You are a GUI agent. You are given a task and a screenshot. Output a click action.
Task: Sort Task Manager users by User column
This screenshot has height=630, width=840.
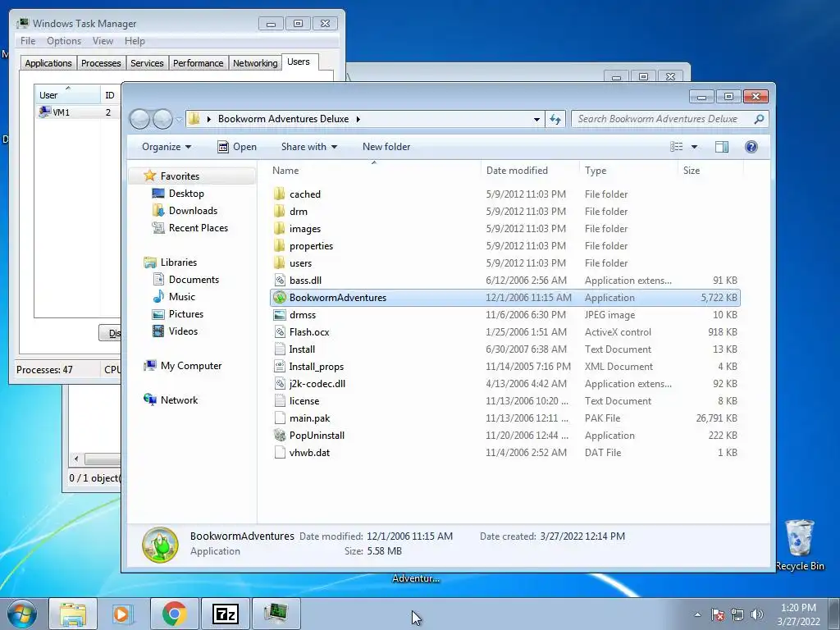(67, 95)
